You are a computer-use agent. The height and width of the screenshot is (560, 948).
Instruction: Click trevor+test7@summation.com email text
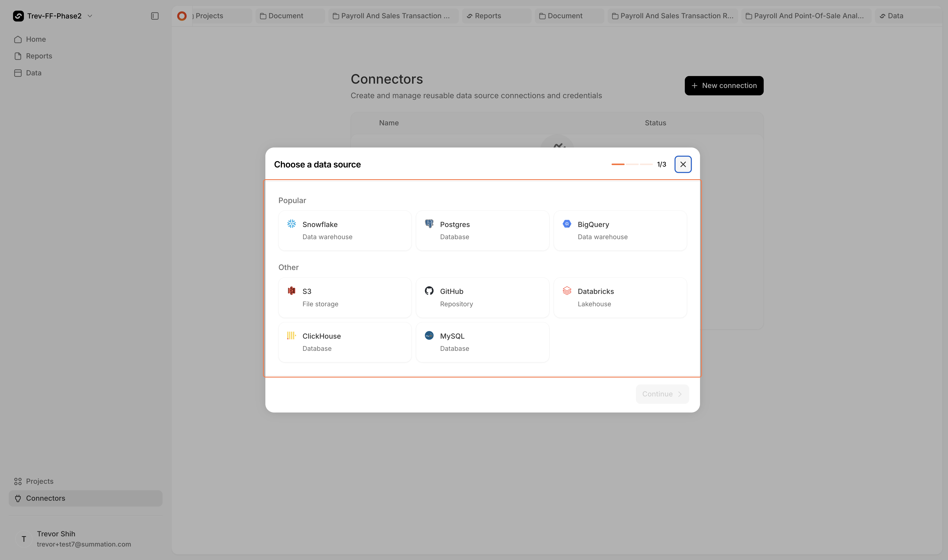click(x=84, y=544)
